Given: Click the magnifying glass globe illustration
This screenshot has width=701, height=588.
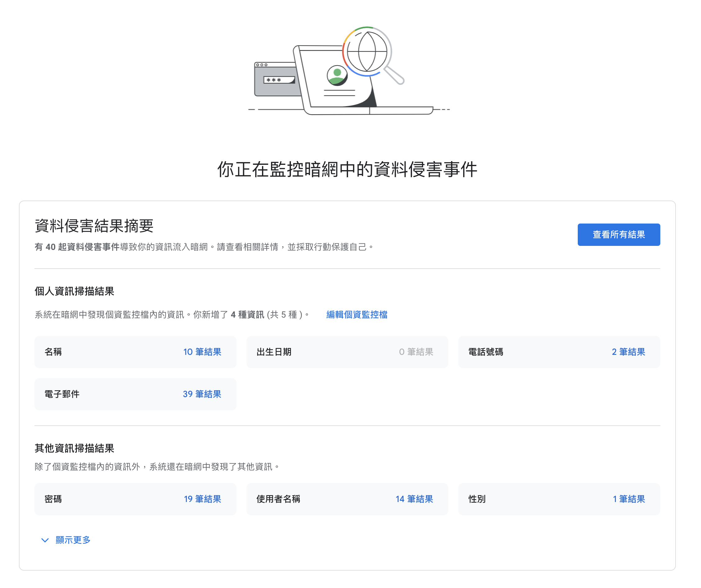Looking at the screenshot, I should 367,52.
